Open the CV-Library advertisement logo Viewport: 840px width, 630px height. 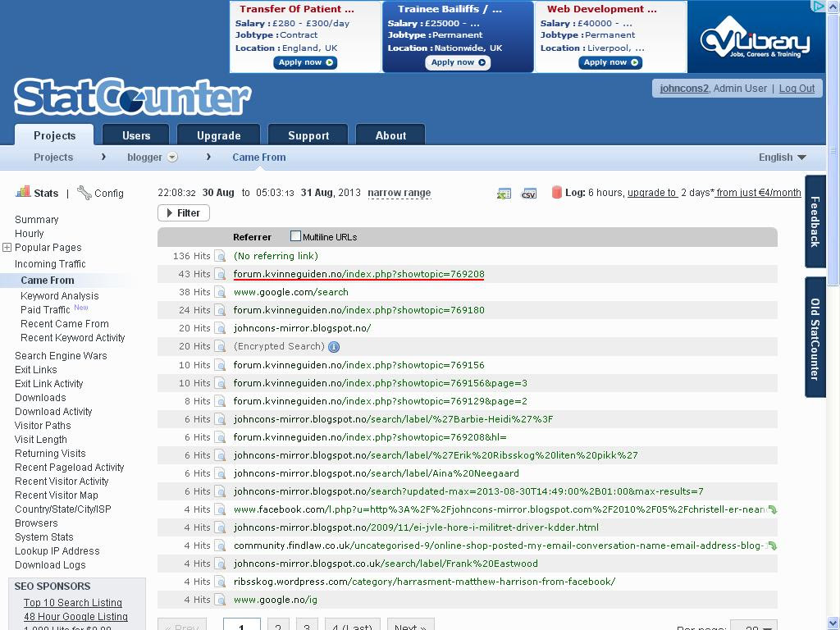point(756,37)
